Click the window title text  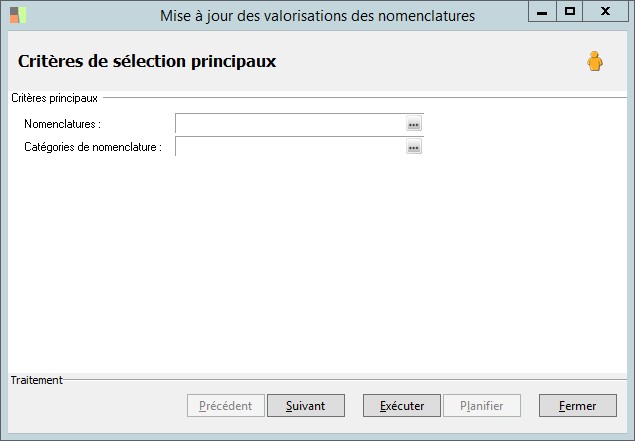coord(318,16)
